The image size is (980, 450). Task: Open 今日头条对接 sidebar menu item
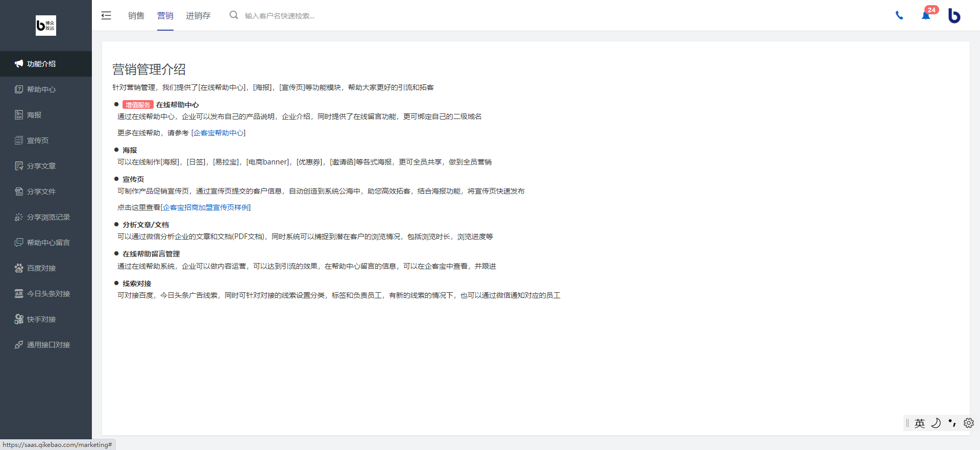click(46, 294)
